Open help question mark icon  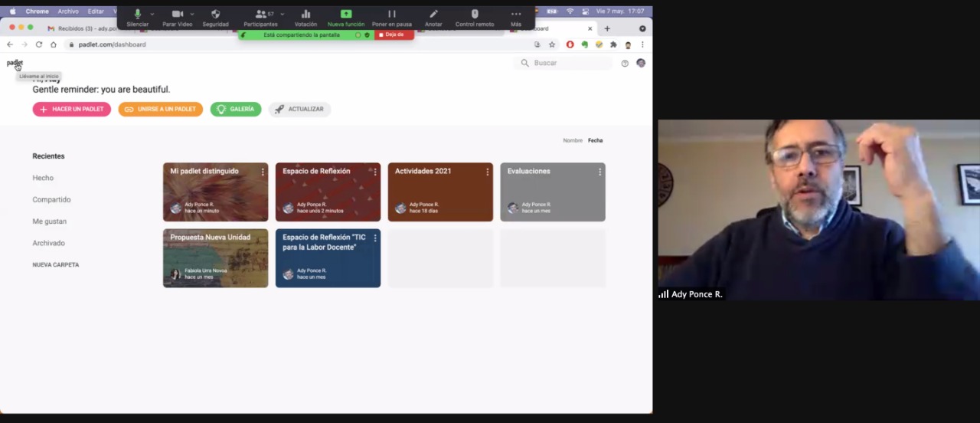click(625, 63)
